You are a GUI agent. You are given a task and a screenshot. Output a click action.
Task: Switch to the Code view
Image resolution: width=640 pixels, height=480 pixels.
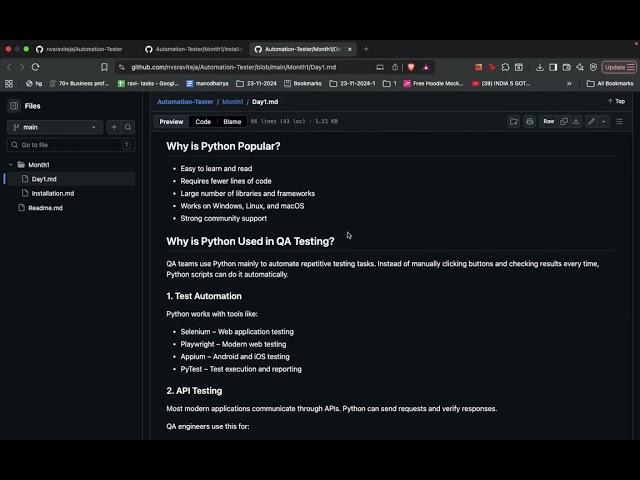[x=203, y=122]
